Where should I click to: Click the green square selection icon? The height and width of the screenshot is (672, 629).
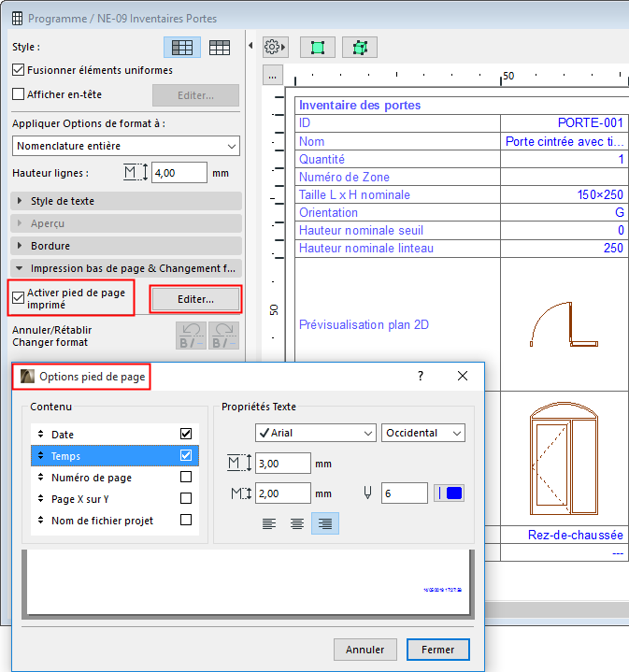317,47
